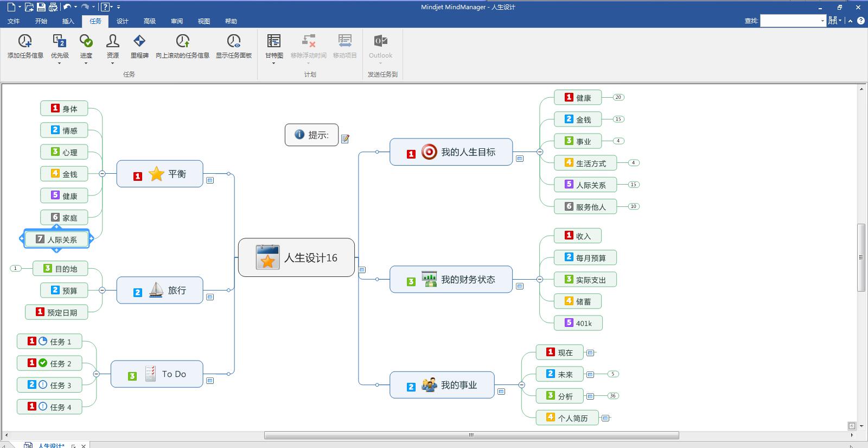Click the Milestone (里程碑) icon
Screen dimensions: 868x448
139,41
